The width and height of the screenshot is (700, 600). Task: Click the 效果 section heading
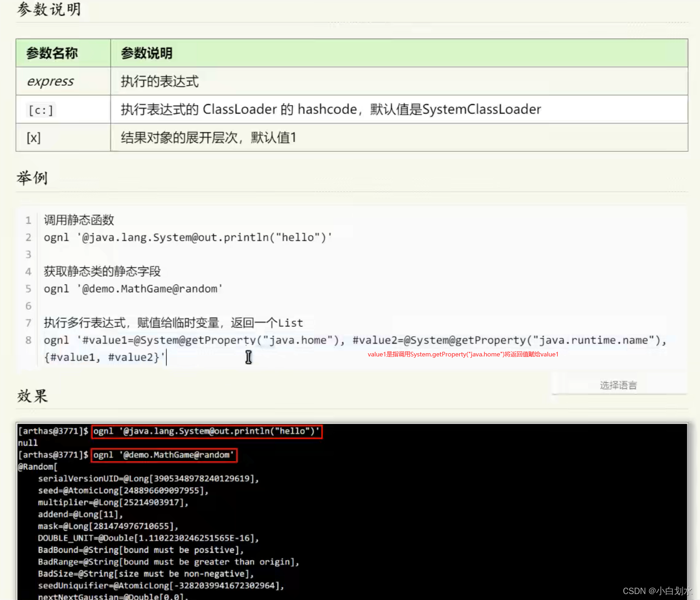(x=32, y=396)
